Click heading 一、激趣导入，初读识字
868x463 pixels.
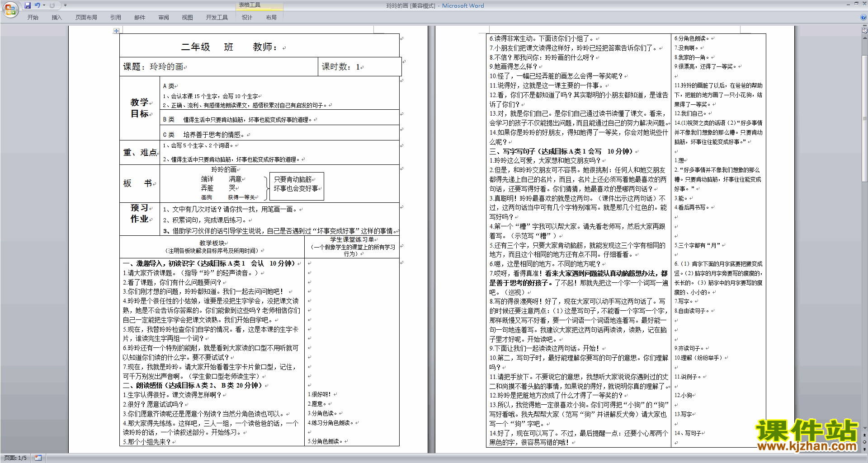click(x=209, y=263)
